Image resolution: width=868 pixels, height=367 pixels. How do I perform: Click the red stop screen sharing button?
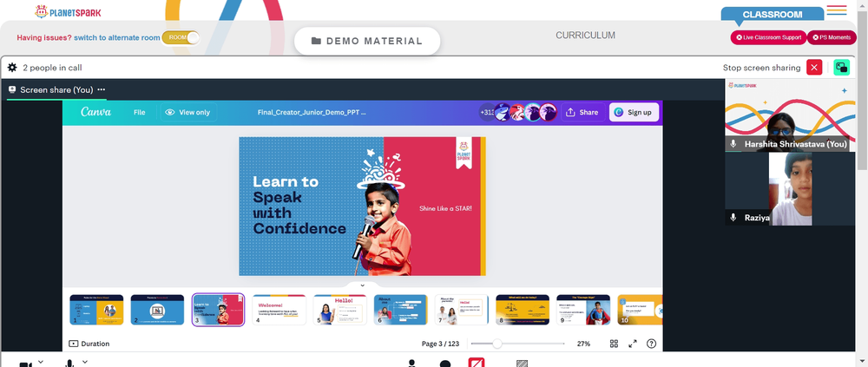pos(814,68)
